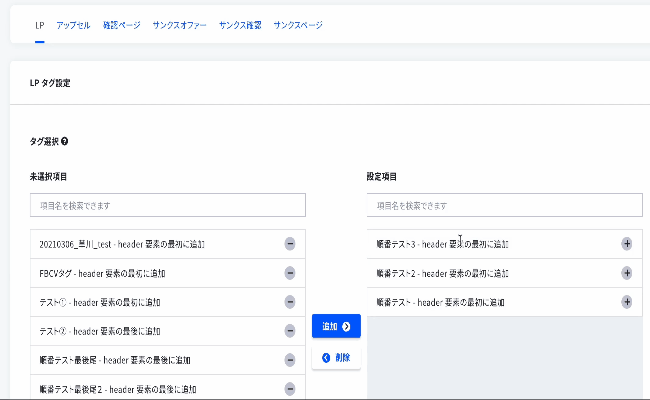Focus the 未選択項目 search field
The height and width of the screenshot is (400, 650).
[x=168, y=205]
